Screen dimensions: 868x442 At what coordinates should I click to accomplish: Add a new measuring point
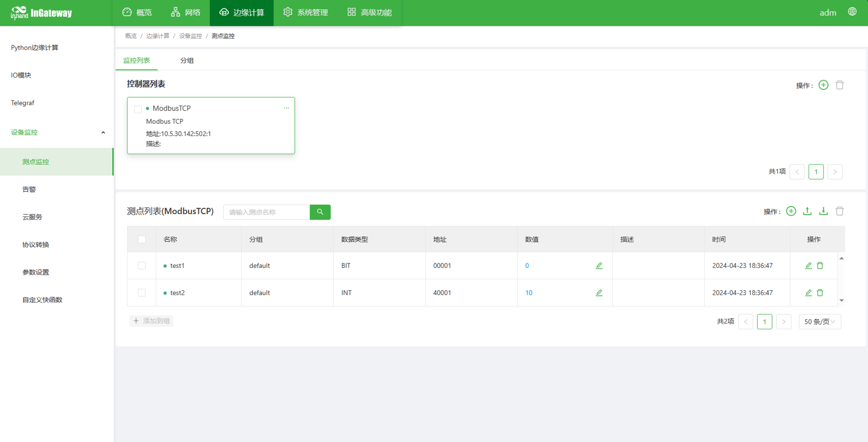pos(791,211)
